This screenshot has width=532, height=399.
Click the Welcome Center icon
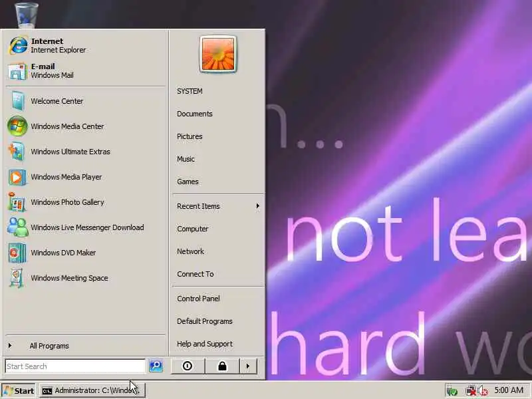(17, 101)
